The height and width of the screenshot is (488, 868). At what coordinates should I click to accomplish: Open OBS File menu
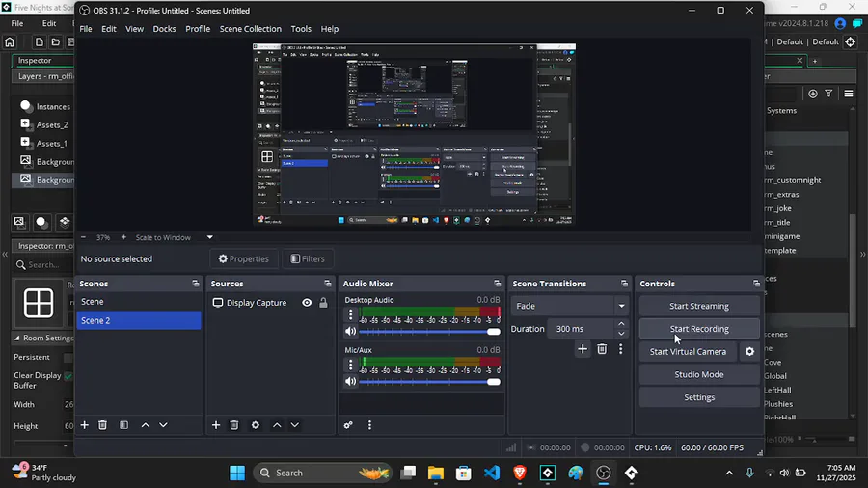[86, 29]
